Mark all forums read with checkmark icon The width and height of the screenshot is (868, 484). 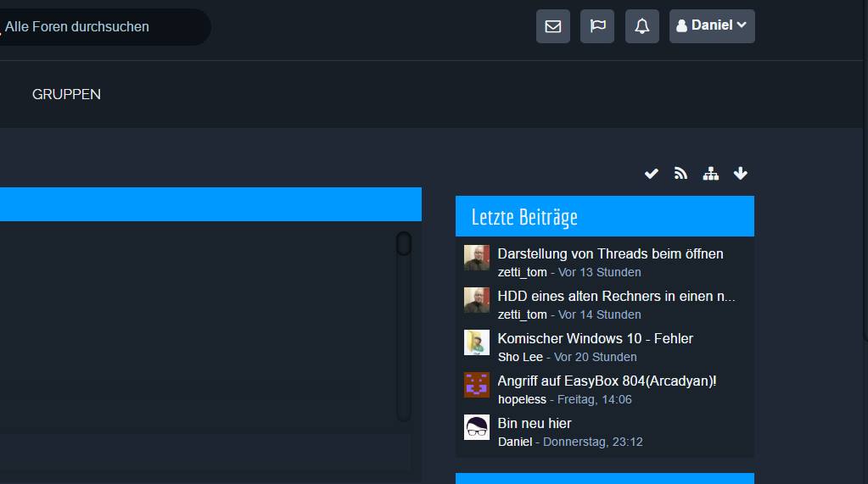tap(651, 174)
